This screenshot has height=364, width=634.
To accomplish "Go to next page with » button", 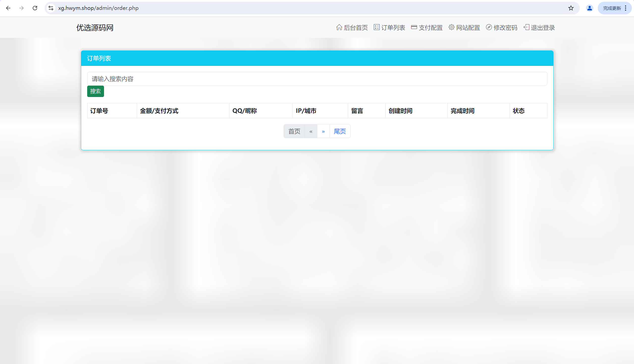I will tap(323, 131).
